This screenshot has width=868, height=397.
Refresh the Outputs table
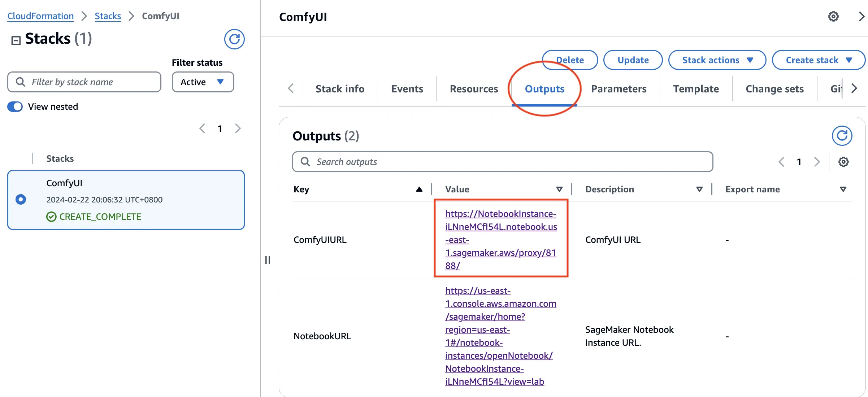tap(842, 136)
